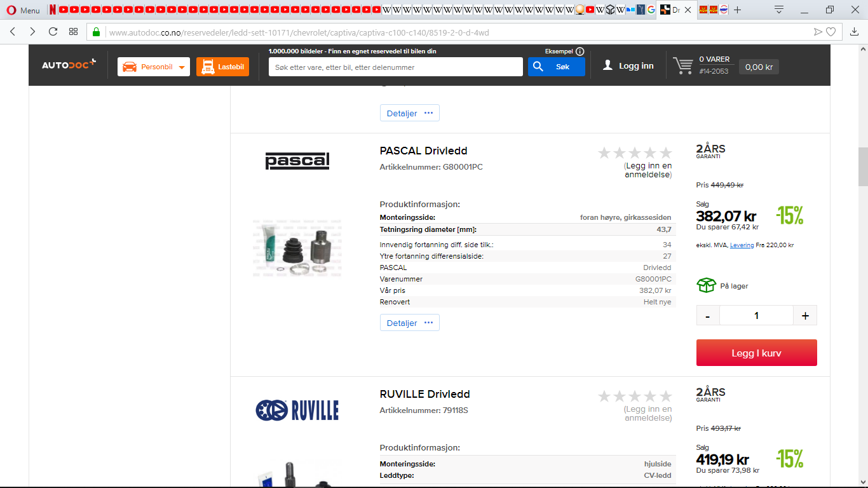Open Detaljer for the PASCAL Drivledd
This screenshot has width=868, height=488.
tap(409, 323)
